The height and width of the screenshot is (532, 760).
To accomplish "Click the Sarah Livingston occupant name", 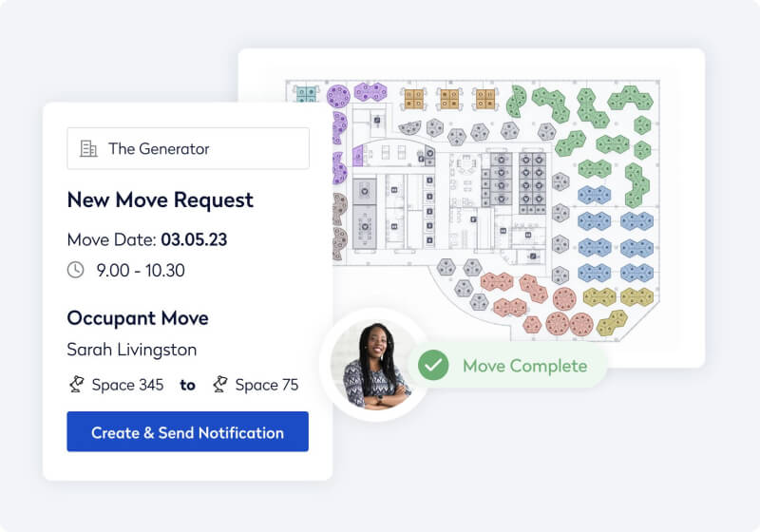I will [x=132, y=350].
